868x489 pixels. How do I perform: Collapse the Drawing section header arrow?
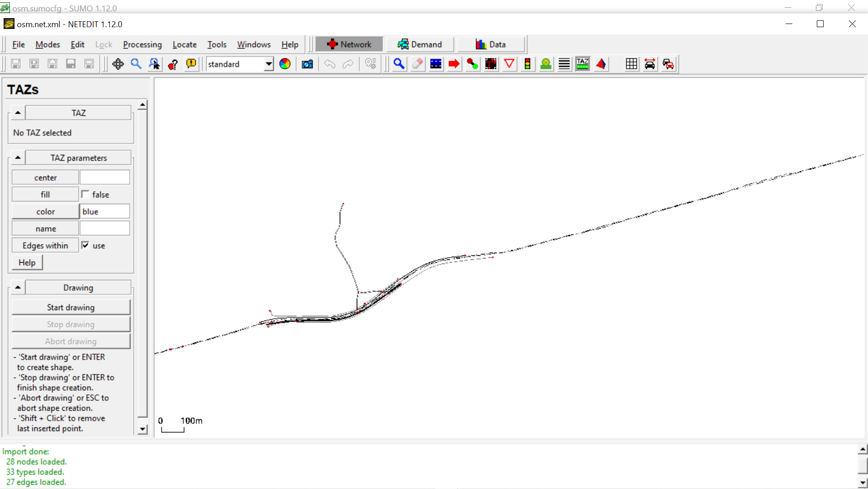pos(17,287)
